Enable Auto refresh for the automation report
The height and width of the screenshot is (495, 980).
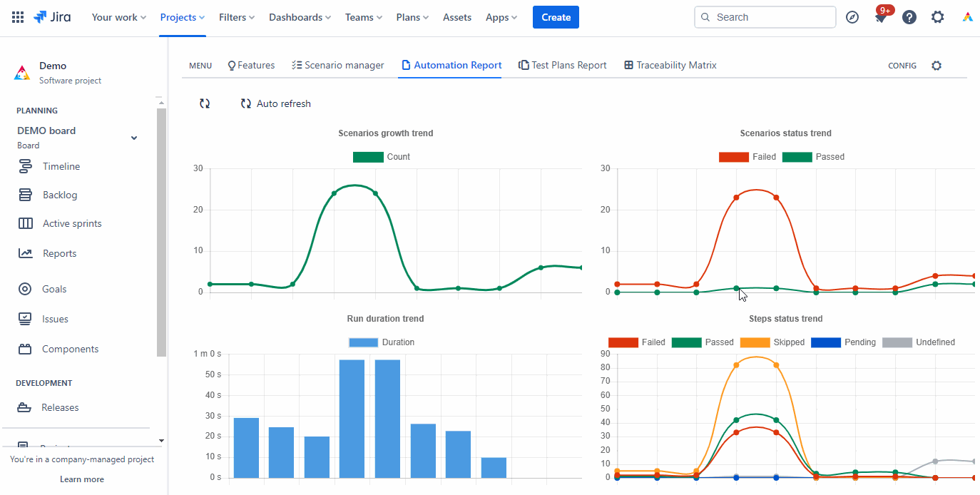pos(275,103)
